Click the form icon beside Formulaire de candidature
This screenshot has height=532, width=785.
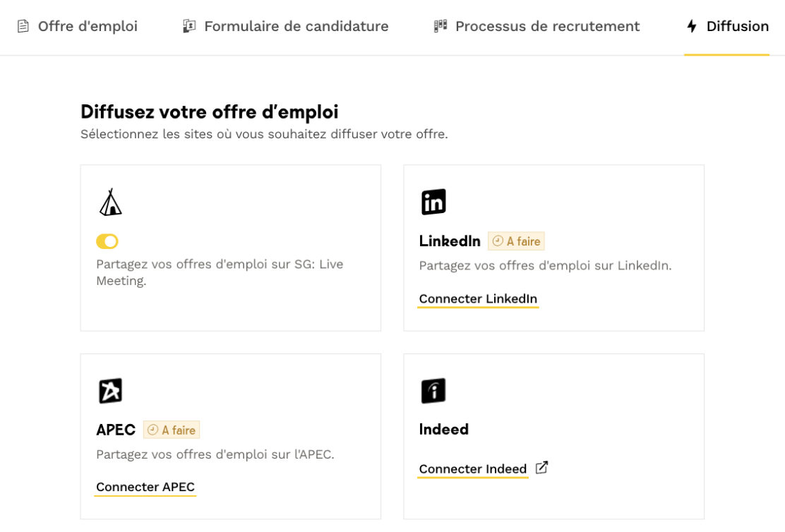point(189,26)
